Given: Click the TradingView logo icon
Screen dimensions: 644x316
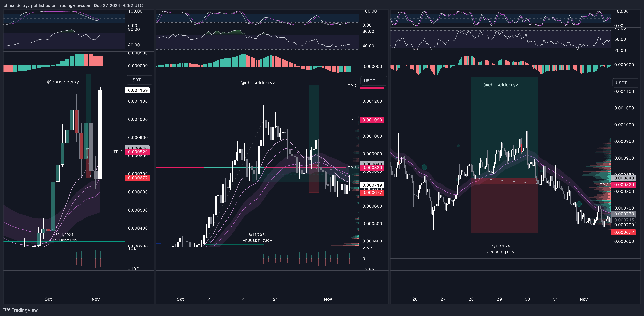Looking at the screenshot, I should [7, 310].
